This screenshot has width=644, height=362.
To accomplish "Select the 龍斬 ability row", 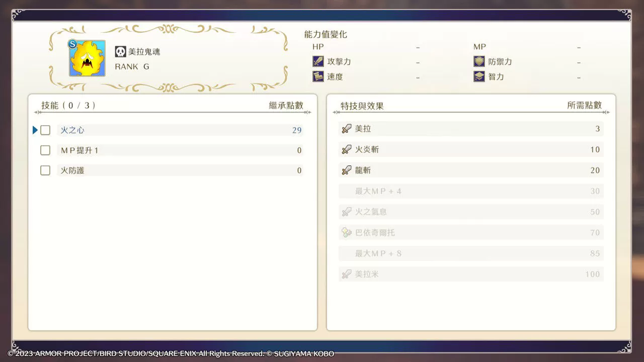I will 471,170.
